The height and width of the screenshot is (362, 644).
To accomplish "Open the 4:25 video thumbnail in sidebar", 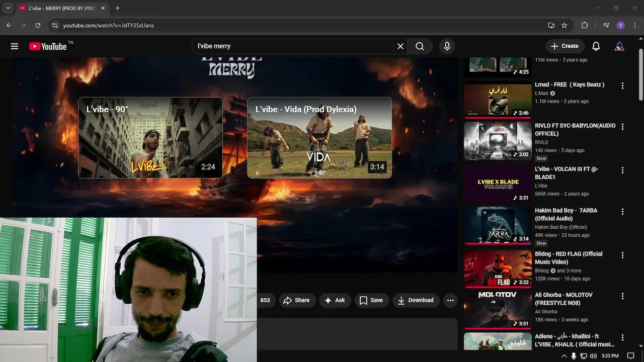I will [498, 67].
